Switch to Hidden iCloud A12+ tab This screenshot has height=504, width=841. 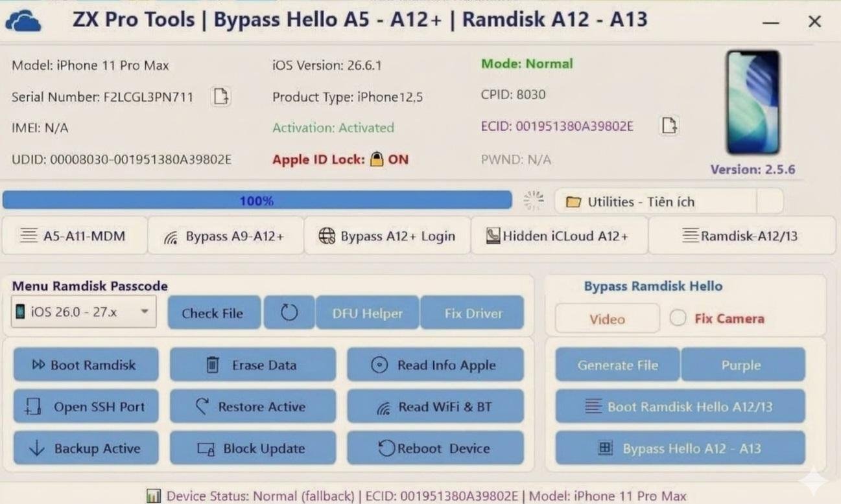[x=560, y=236]
